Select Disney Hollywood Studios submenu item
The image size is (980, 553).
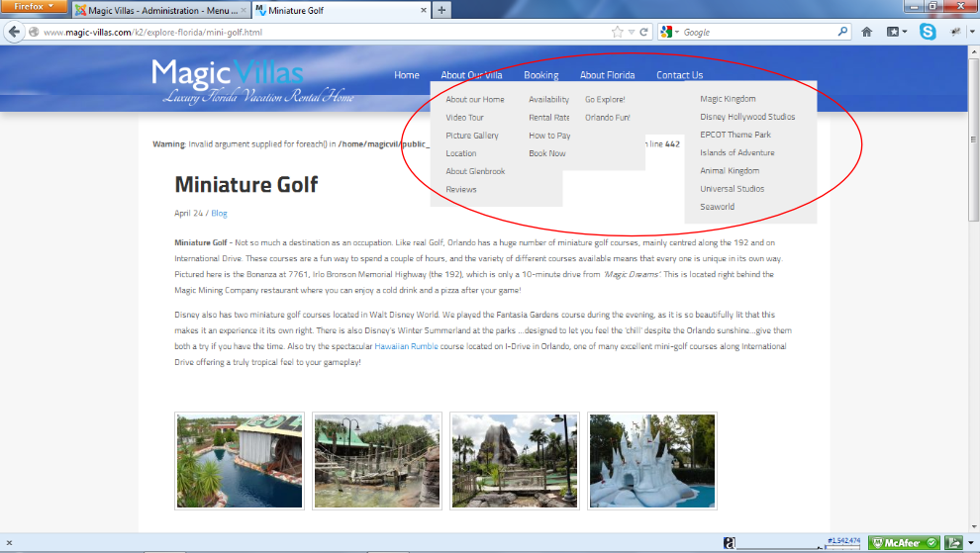[x=747, y=117]
